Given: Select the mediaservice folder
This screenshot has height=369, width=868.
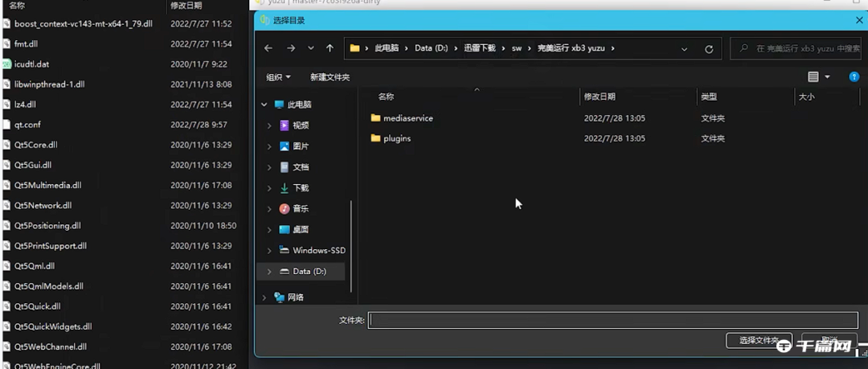Looking at the screenshot, I should [402, 118].
